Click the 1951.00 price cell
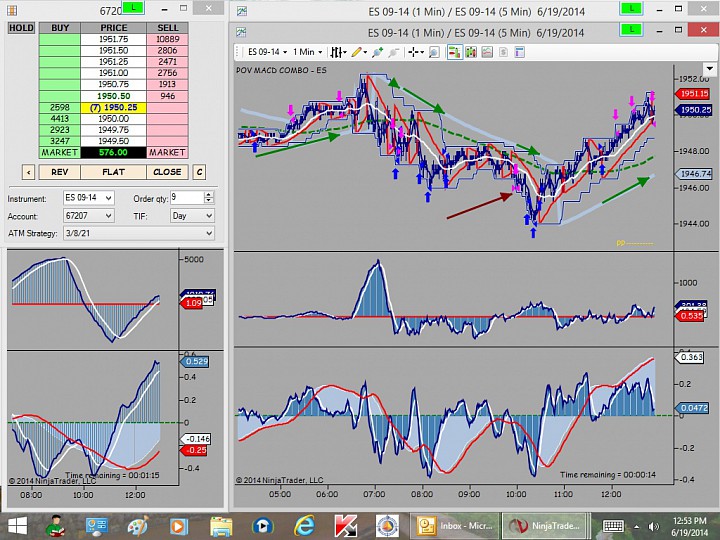This screenshot has height=540, width=720. tap(113, 73)
